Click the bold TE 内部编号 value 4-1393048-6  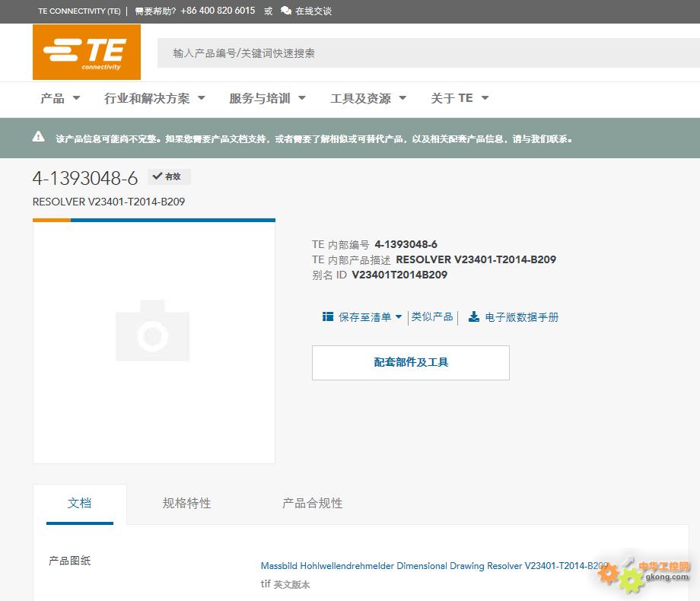406,244
